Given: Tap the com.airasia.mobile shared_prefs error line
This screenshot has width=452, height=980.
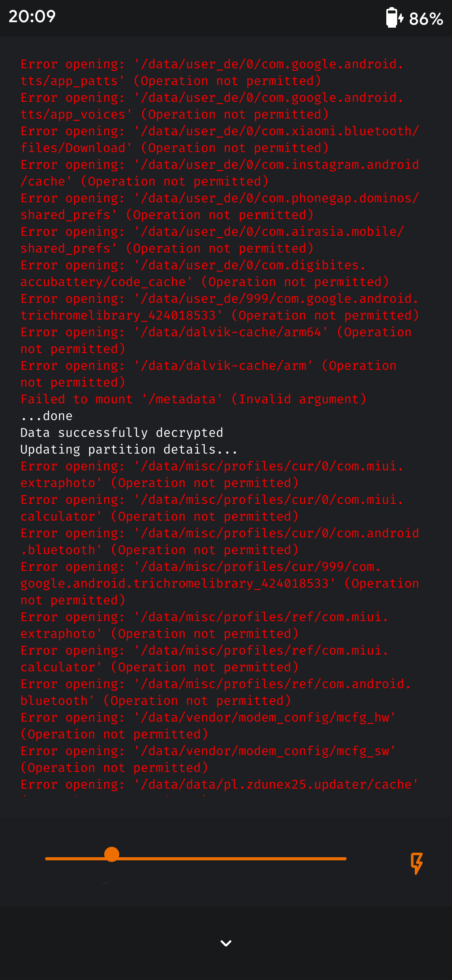Looking at the screenshot, I should pyautogui.click(x=212, y=240).
